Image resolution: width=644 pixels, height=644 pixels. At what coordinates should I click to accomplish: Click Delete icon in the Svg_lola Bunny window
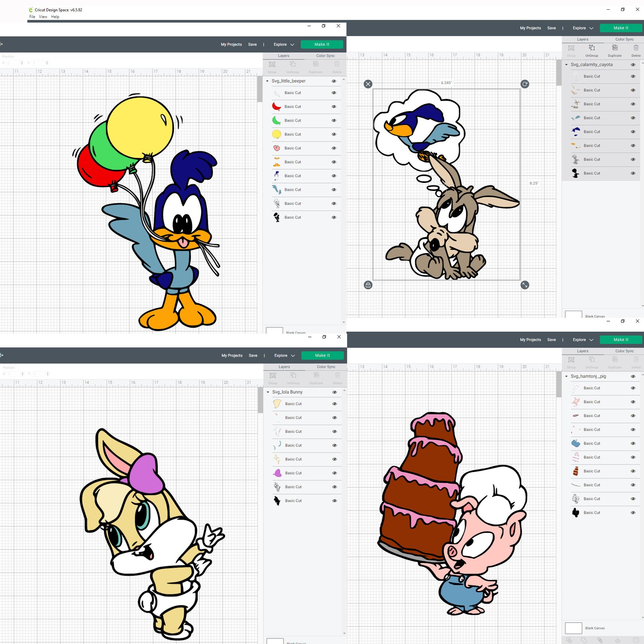tap(337, 376)
